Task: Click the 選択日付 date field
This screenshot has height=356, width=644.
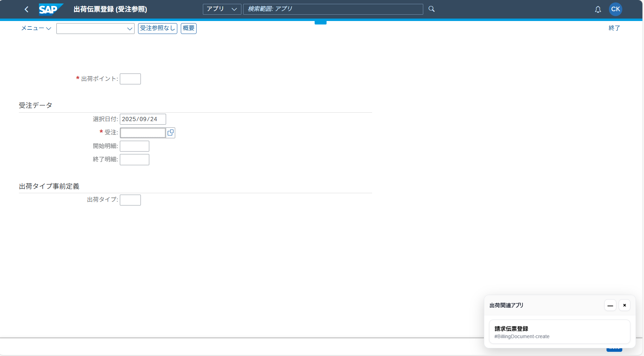Action: (143, 119)
